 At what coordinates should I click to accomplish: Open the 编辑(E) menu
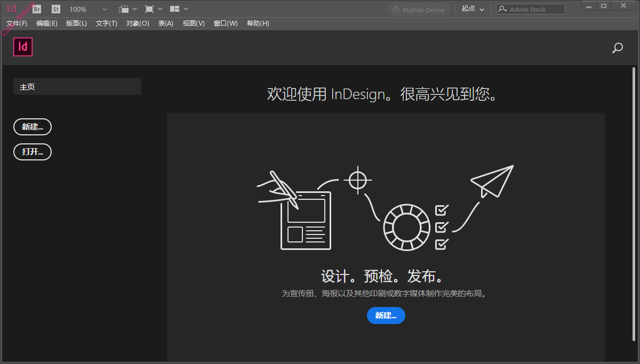coord(47,23)
